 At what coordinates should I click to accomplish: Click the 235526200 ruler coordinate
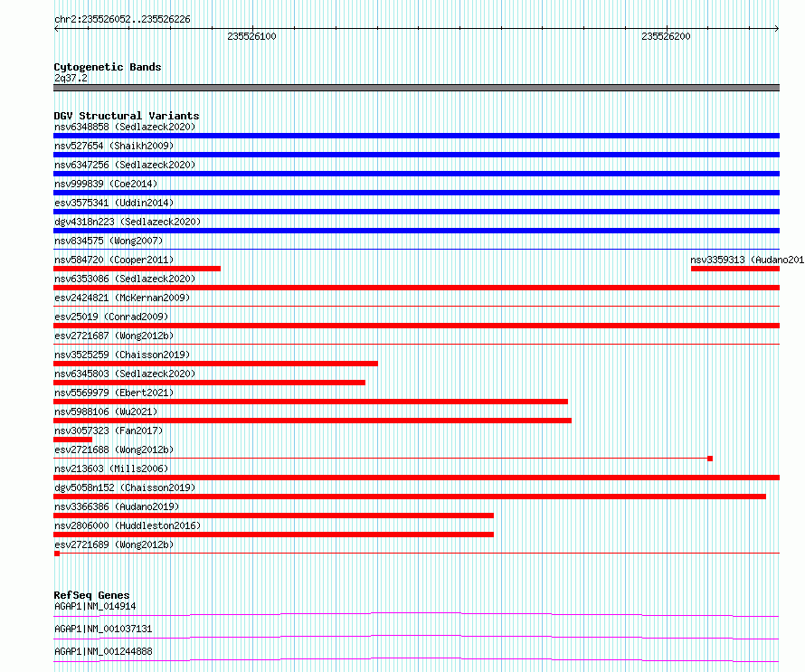point(666,36)
